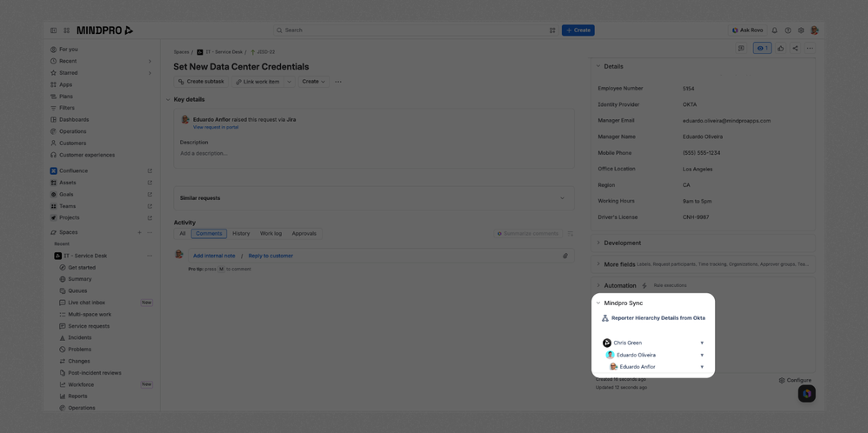This screenshot has width=868, height=433.
Task: Open Filters in the sidebar
Action: [66, 108]
